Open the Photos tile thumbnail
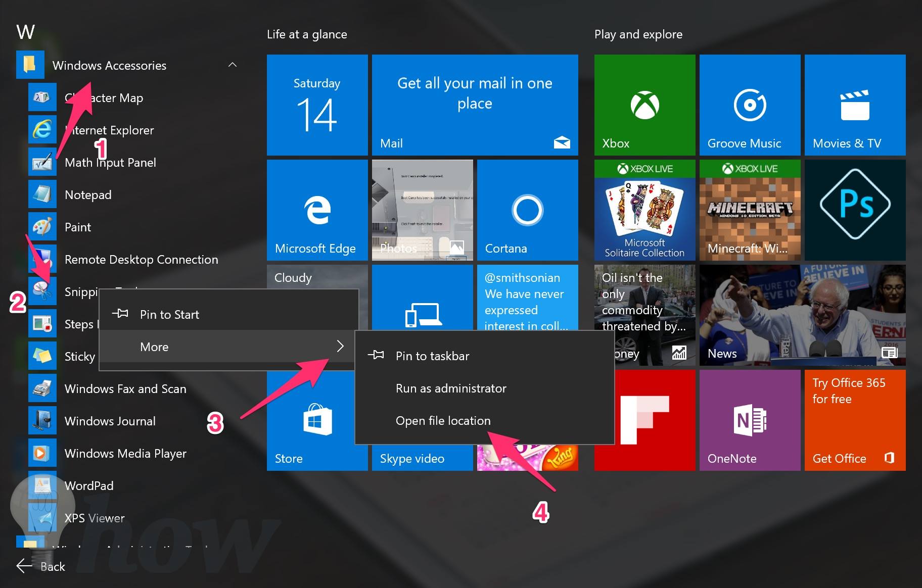Image resolution: width=922 pixels, height=588 pixels. pos(422,210)
